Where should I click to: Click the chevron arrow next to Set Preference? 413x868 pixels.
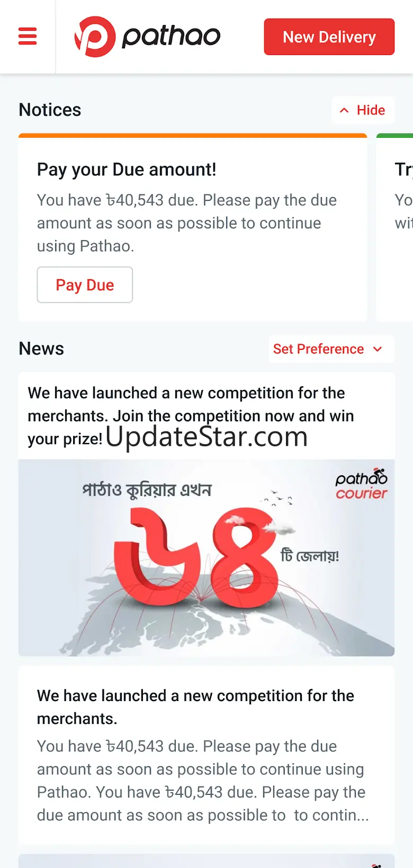(378, 349)
